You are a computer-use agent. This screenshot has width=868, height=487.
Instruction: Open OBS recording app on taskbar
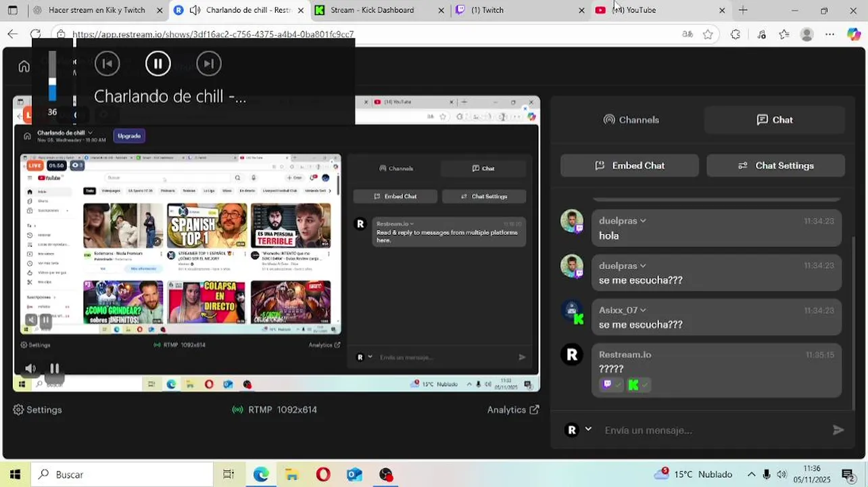385,474
